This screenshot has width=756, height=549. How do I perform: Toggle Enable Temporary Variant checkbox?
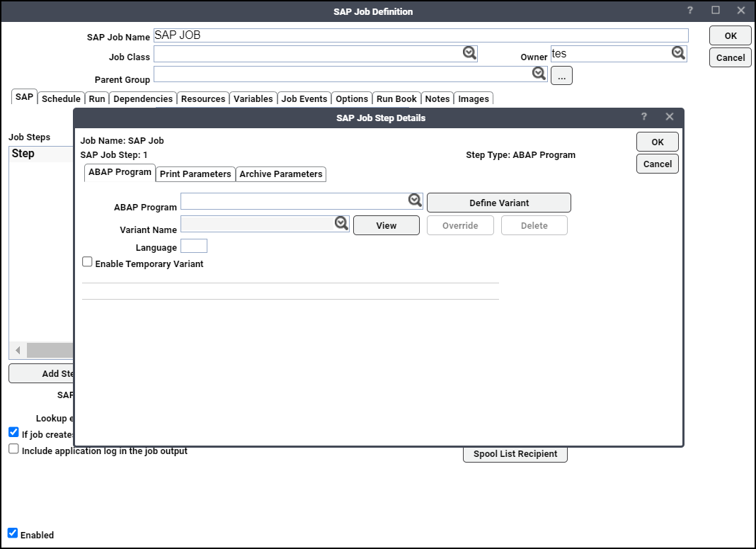(87, 261)
